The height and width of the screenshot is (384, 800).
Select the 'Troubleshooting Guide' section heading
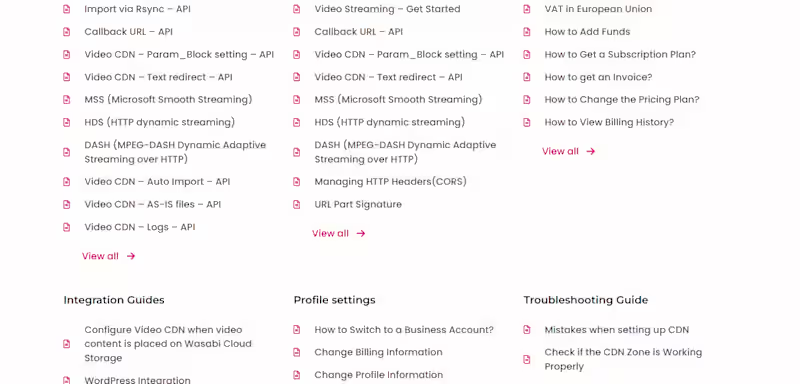point(586,300)
